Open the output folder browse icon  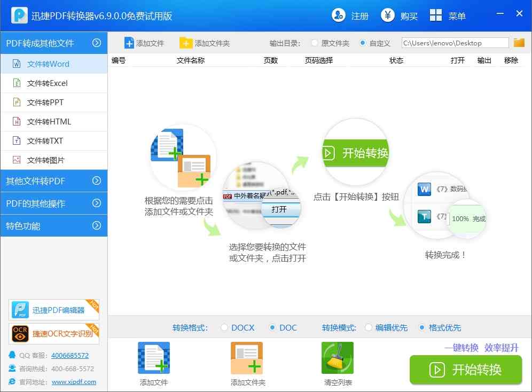pos(519,43)
